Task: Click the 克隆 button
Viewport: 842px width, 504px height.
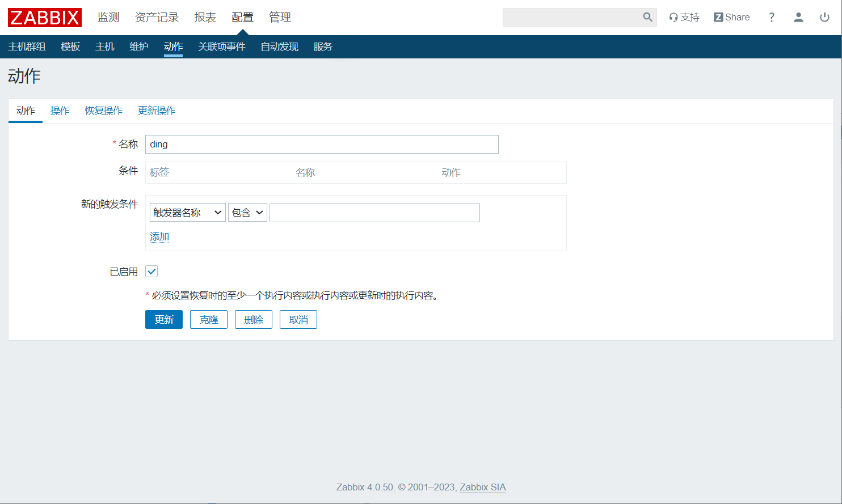Action: (209, 320)
